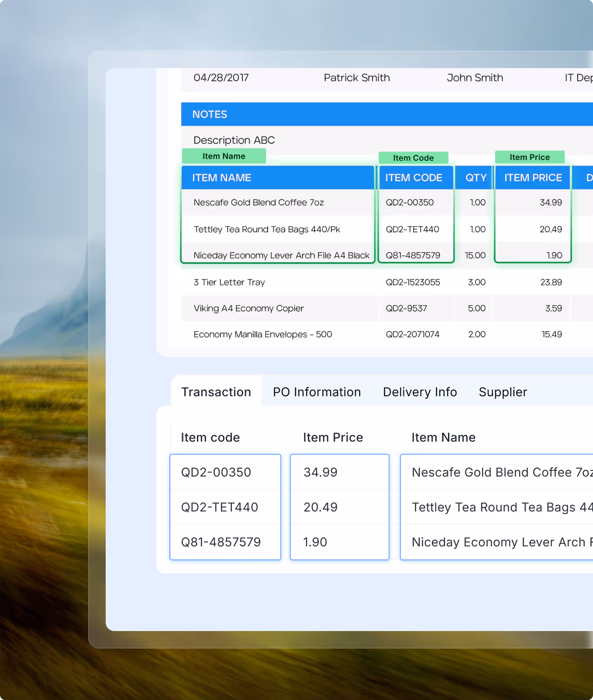Click the green Item Price annotation tag
Viewport: 593px width, 700px height.
(530, 157)
